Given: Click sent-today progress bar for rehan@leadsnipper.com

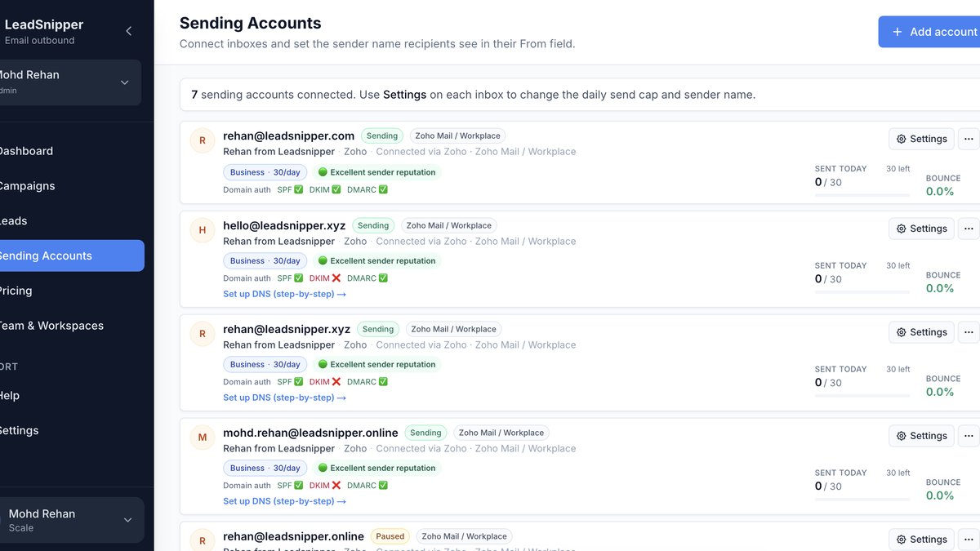Looking at the screenshot, I should pyautogui.click(x=862, y=196).
